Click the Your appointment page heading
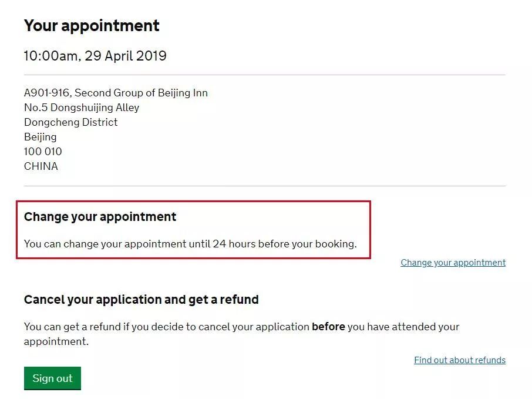This screenshot has height=399, width=532. pyautogui.click(x=92, y=26)
